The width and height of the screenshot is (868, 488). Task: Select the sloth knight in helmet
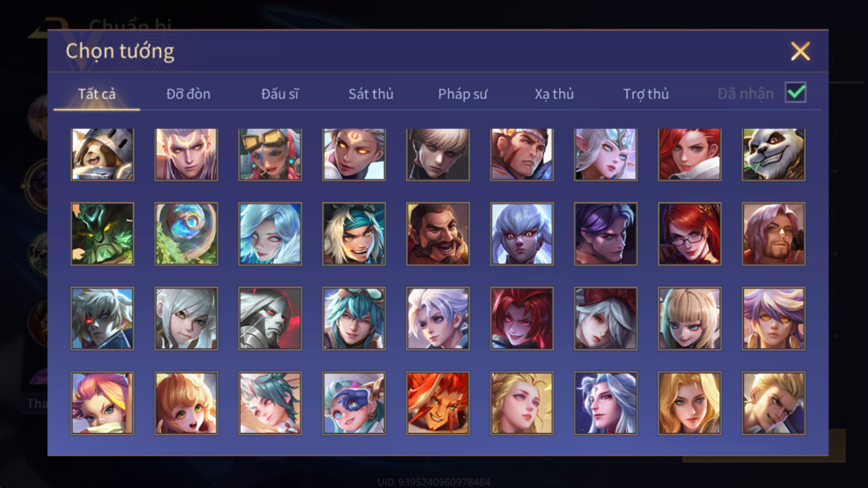click(x=102, y=155)
